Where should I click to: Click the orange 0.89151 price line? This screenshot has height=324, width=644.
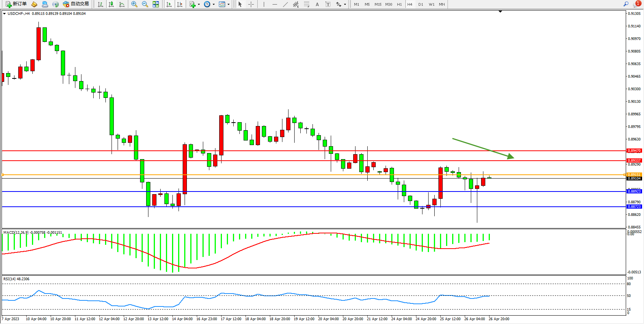pos(304,175)
